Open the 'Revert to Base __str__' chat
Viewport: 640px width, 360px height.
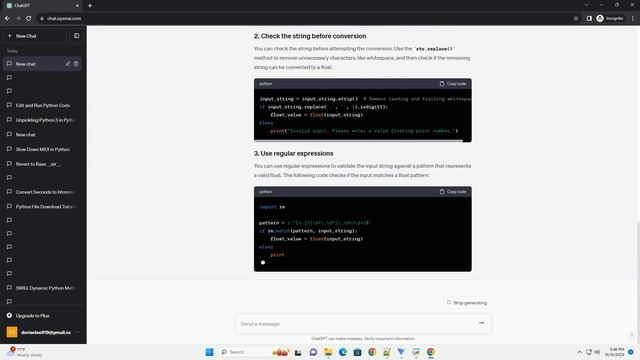(42, 164)
